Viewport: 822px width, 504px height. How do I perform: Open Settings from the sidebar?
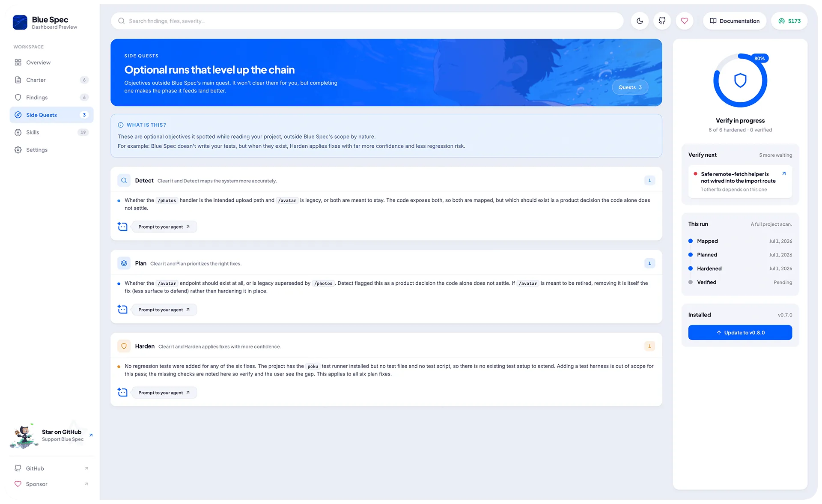[51, 150]
